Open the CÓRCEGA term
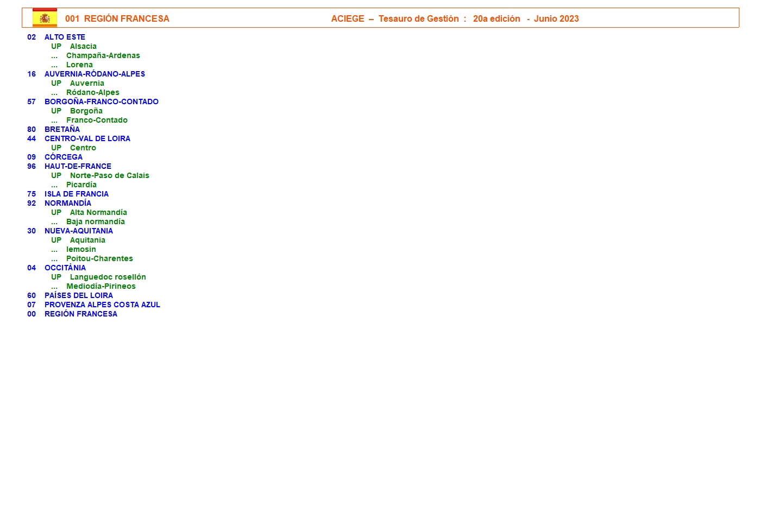 click(64, 157)
